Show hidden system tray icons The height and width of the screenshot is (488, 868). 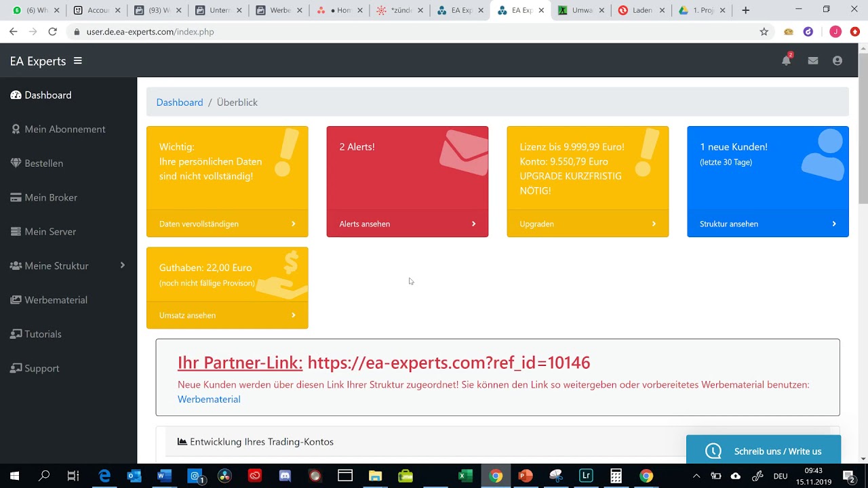point(696,476)
